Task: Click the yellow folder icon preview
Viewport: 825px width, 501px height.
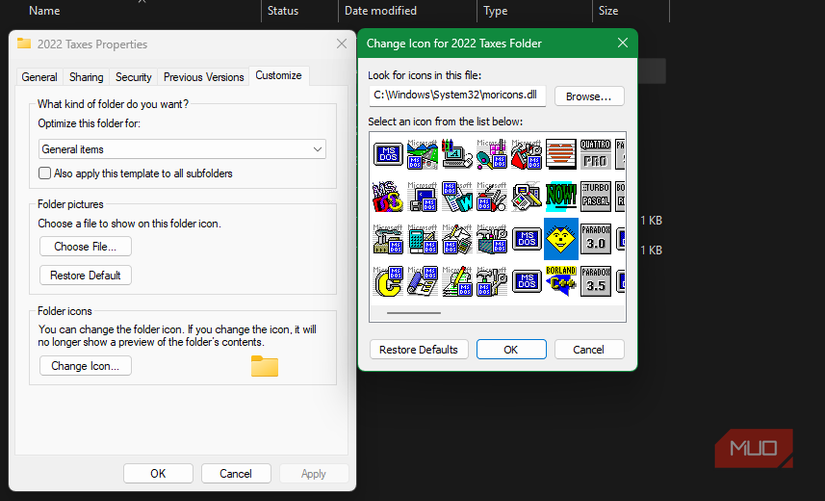Action: tap(265, 366)
